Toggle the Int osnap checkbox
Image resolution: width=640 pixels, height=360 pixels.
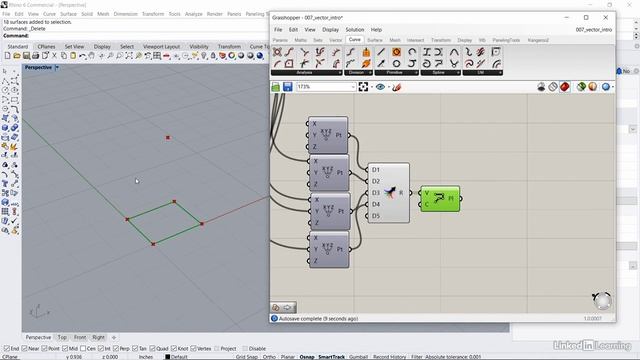pos(101,349)
